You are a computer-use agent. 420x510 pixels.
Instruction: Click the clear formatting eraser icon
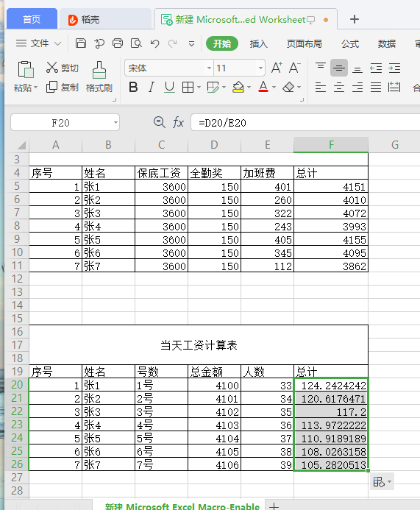click(x=288, y=87)
